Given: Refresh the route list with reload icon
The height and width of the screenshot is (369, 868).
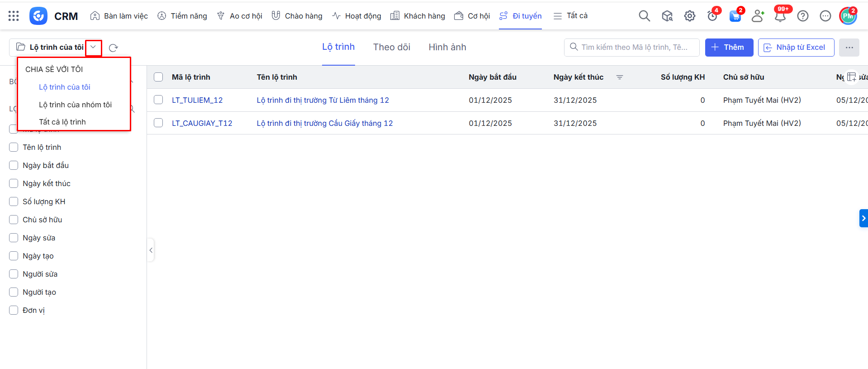Looking at the screenshot, I should coord(113,48).
